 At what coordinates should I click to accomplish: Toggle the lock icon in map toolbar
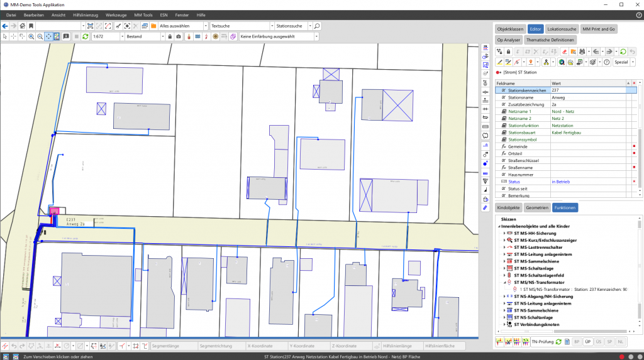(170, 36)
